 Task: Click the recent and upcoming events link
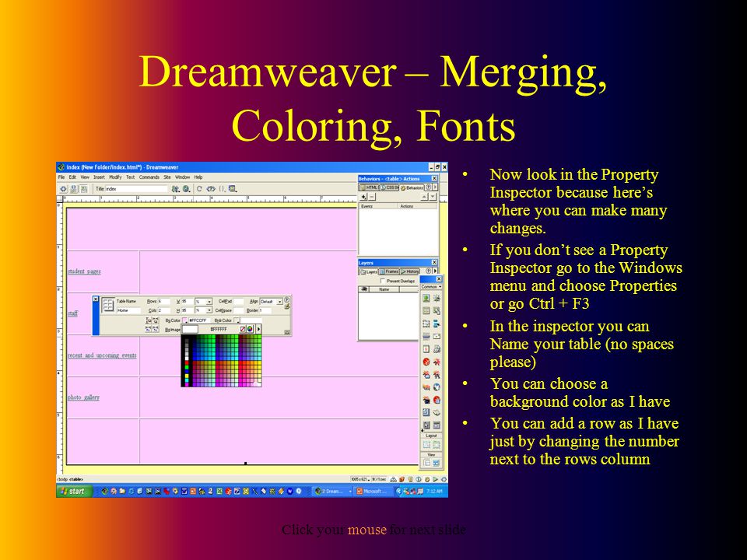point(102,355)
